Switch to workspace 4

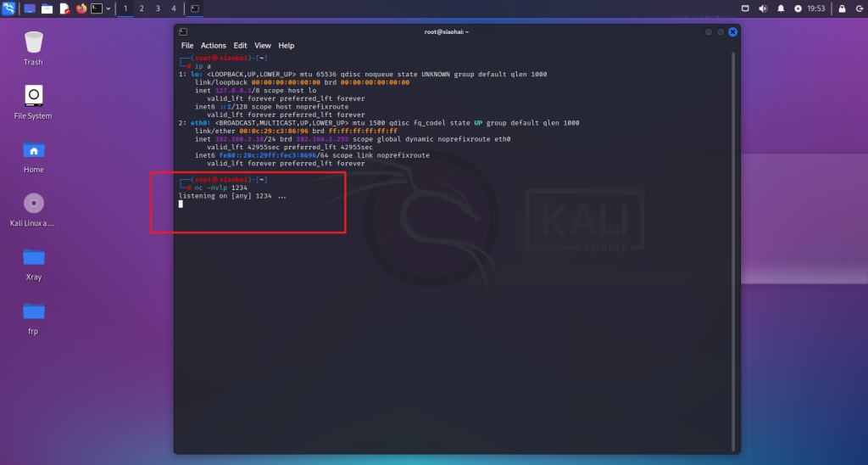[x=174, y=8]
